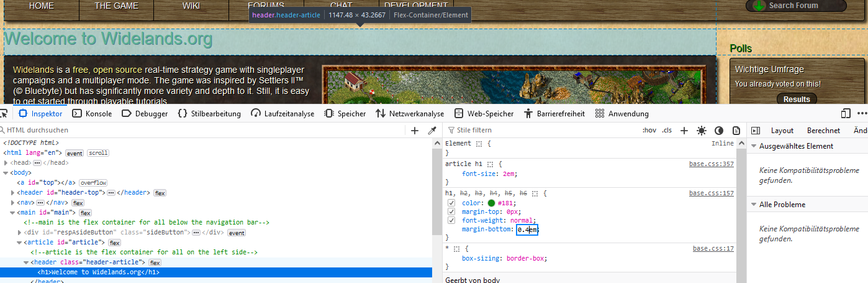Highlight elements matching article h1 selector
Screen dimensions: 868x283
pos(491,164)
